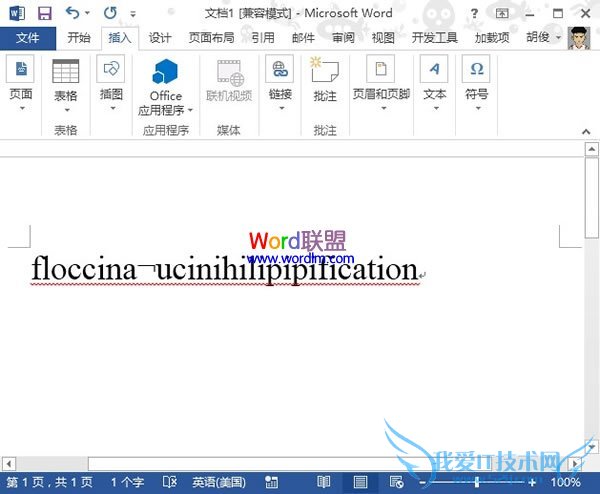600x494 pixels.
Task: Click the 链接 links icon
Action: click(280, 69)
